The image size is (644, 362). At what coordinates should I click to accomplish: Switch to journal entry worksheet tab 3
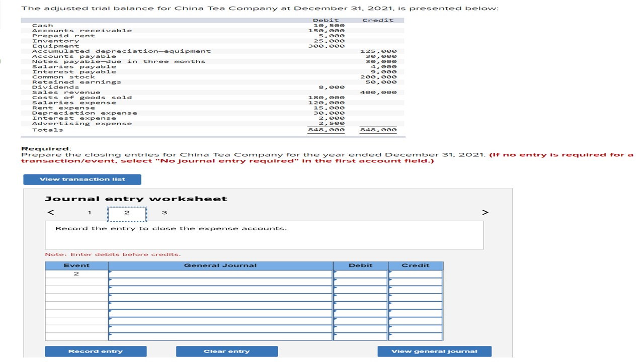click(x=165, y=212)
